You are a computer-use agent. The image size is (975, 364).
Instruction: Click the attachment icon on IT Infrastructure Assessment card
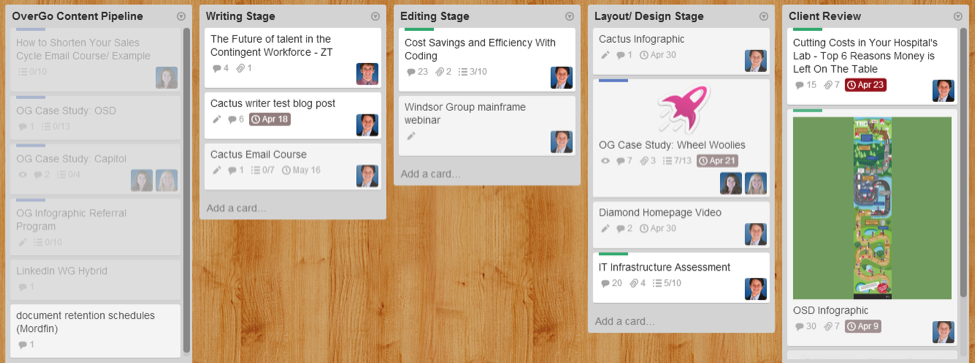pyautogui.click(x=634, y=283)
